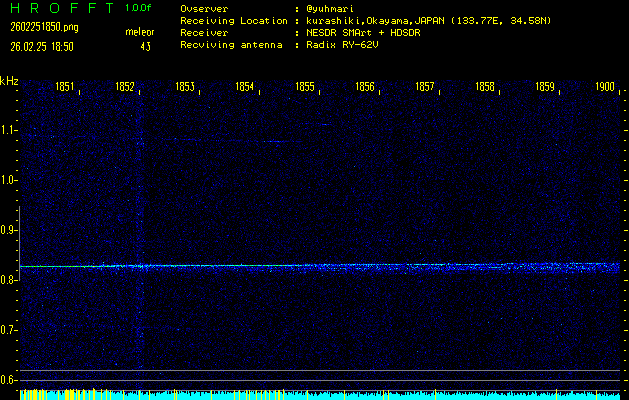629x400 pixels.
Task: Click the HROFFT program title
Action: (62, 8)
